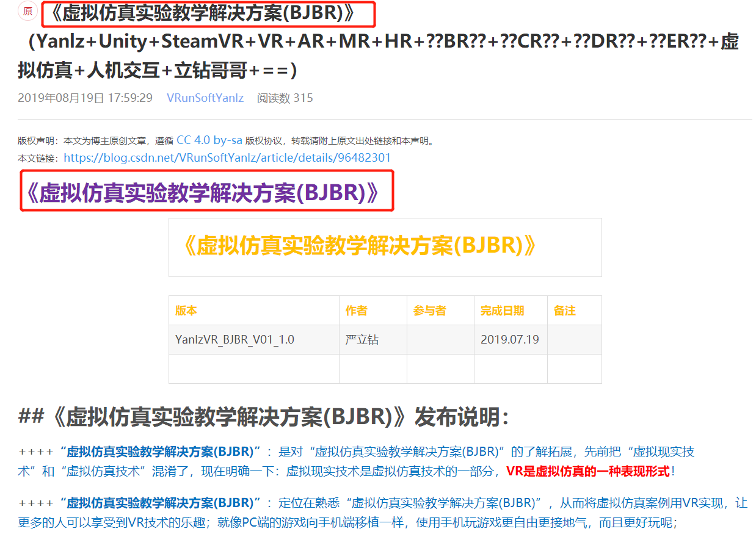Image resolution: width=756 pixels, height=537 pixels.
Task: Select the 作者 table column header
Action: tap(357, 311)
